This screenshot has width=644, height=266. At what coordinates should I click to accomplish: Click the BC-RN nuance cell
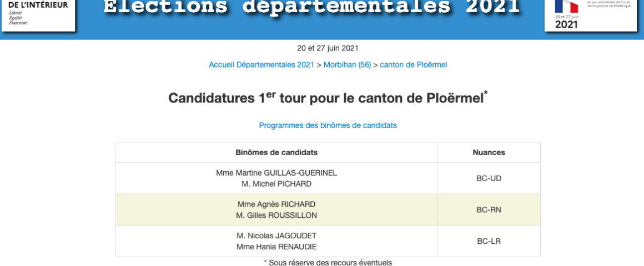point(489,210)
